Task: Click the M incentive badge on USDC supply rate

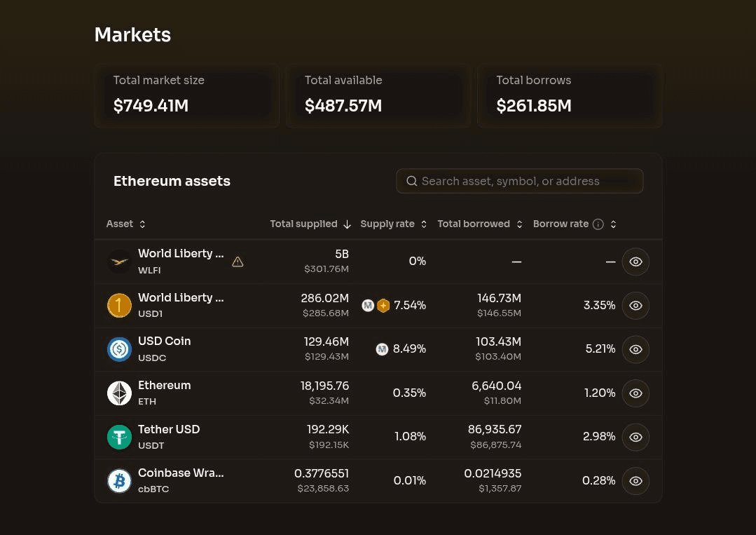Action: click(x=382, y=349)
